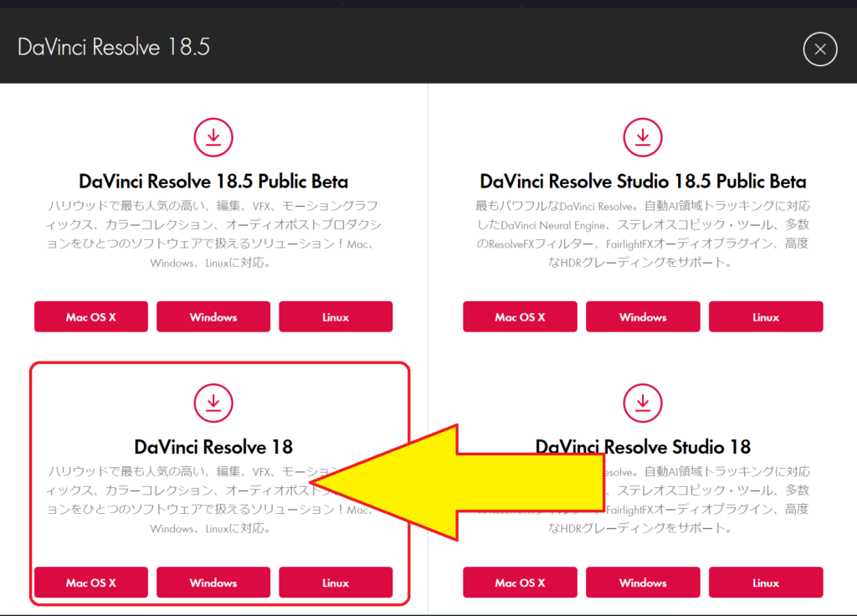Screen dimensions: 857x616
Task: Choose Windows under DaVinci Resolve 18
Action: coord(213,583)
